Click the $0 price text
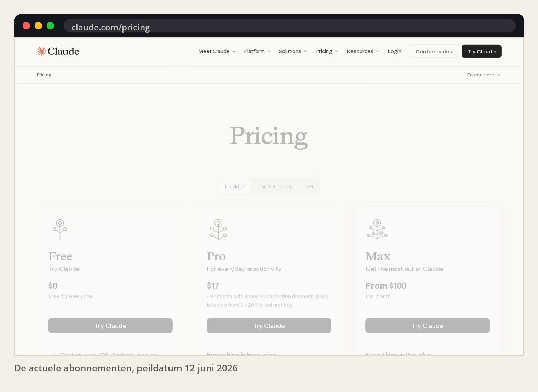 (x=53, y=286)
